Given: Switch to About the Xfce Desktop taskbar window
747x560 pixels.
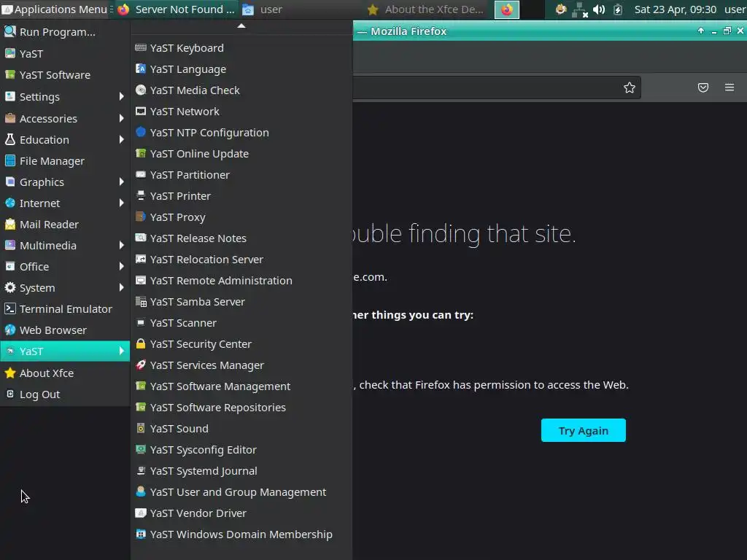Looking at the screenshot, I should click(x=426, y=9).
